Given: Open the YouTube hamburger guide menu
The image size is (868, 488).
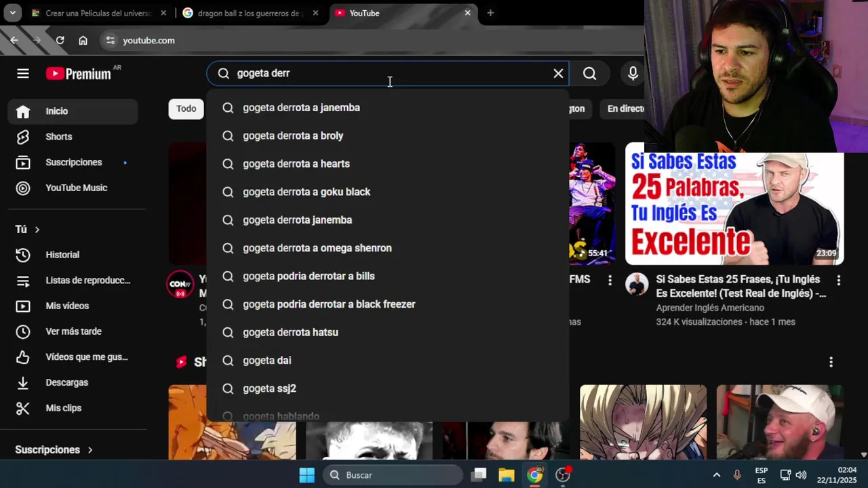Looking at the screenshot, I should pos(23,73).
